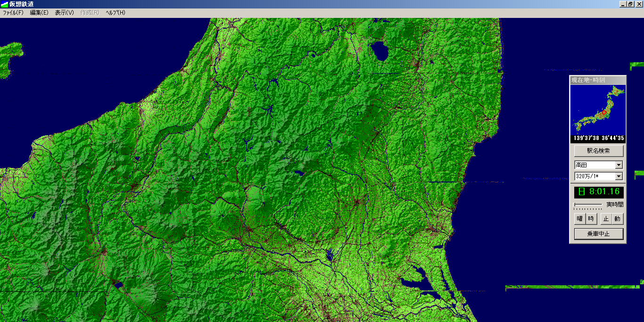644x322 pixels.
Task: Click the large round lake on map
Action: point(380,51)
